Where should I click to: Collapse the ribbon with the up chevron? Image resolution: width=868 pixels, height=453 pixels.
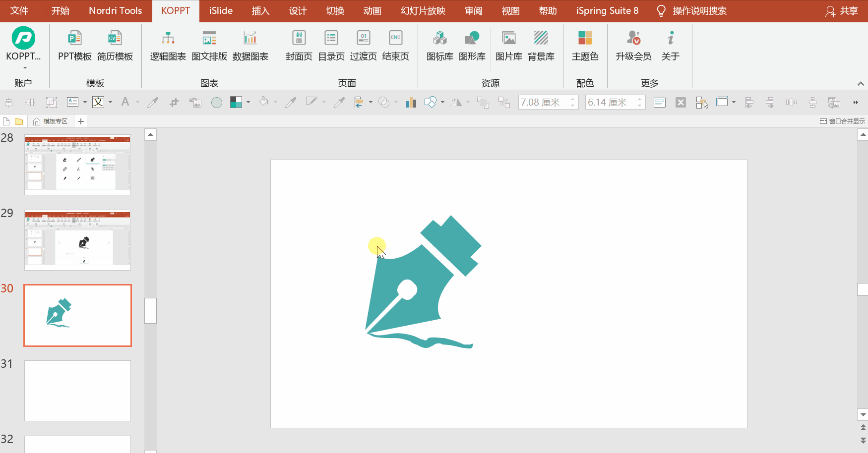click(861, 84)
